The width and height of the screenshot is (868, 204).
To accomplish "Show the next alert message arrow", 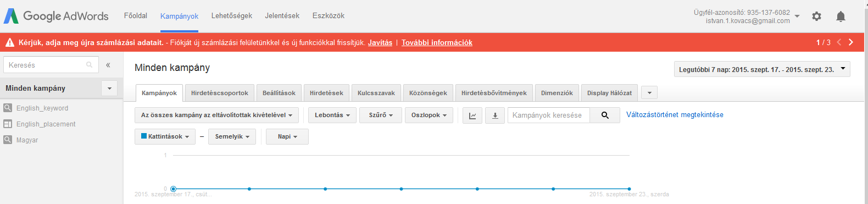I will tap(851, 42).
